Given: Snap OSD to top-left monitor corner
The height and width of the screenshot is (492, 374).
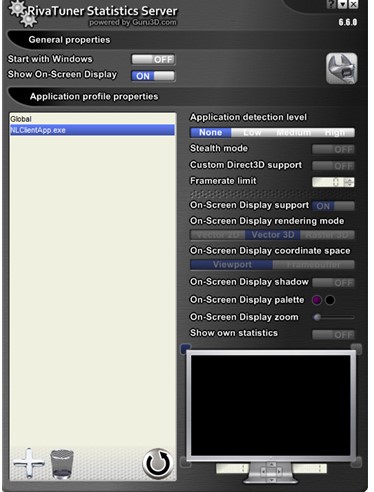Looking at the screenshot, I should 186,349.
